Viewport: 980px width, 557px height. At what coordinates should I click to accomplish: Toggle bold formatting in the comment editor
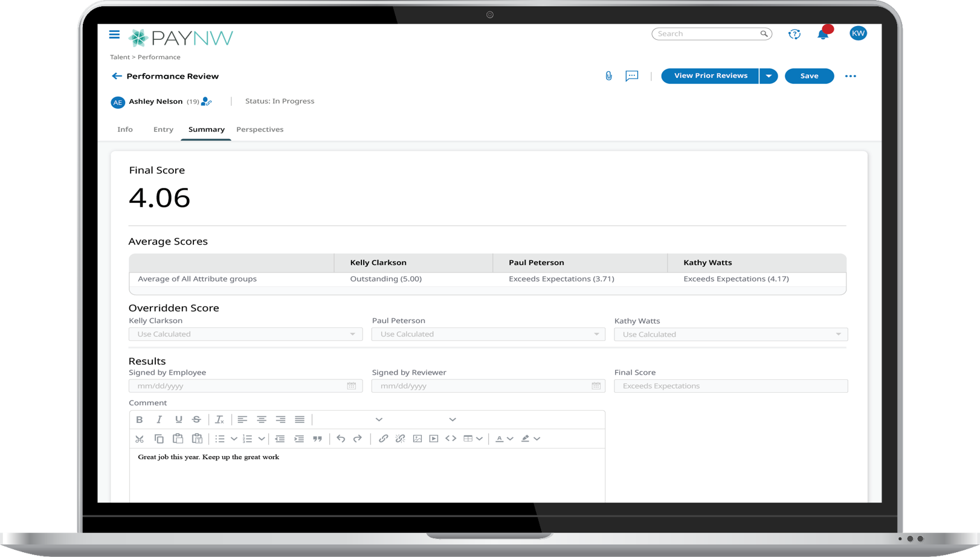(x=140, y=419)
